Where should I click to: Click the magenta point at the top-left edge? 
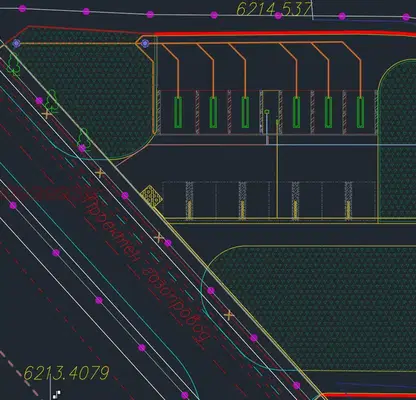click(x=22, y=8)
